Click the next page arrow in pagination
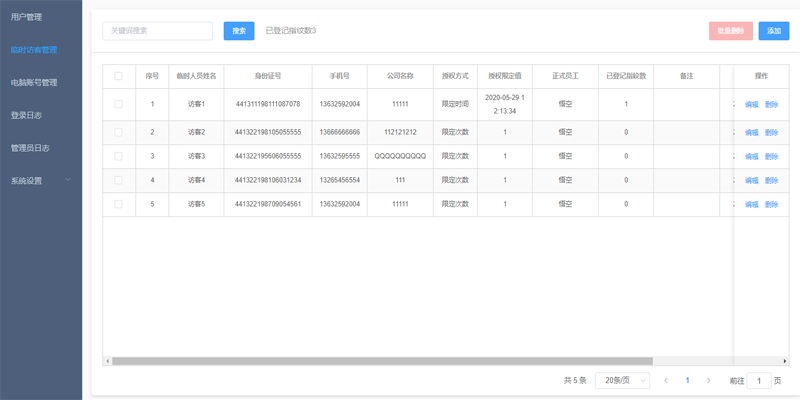The width and height of the screenshot is (800, 400). [x=709, y=381]
